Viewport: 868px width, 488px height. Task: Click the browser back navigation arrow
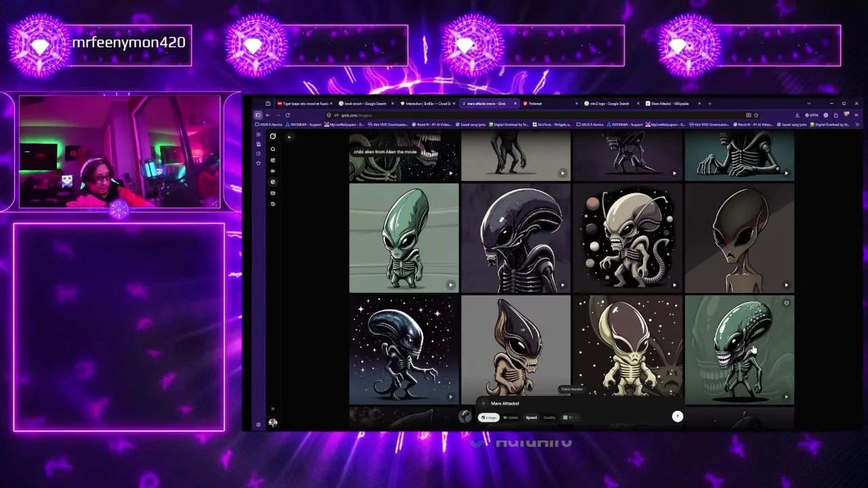point(268,115)
